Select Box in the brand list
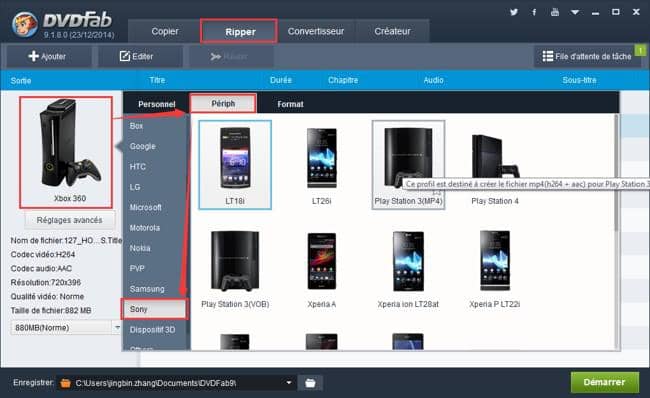650x398 pixels. pyautogui.click(x=136, y=126)
